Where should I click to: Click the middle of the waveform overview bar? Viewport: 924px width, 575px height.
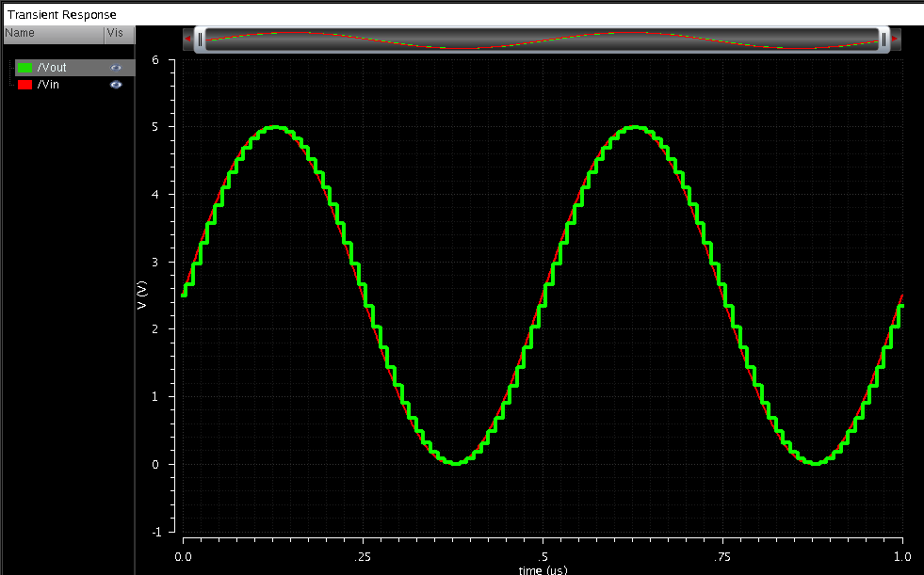click(542, 39)
